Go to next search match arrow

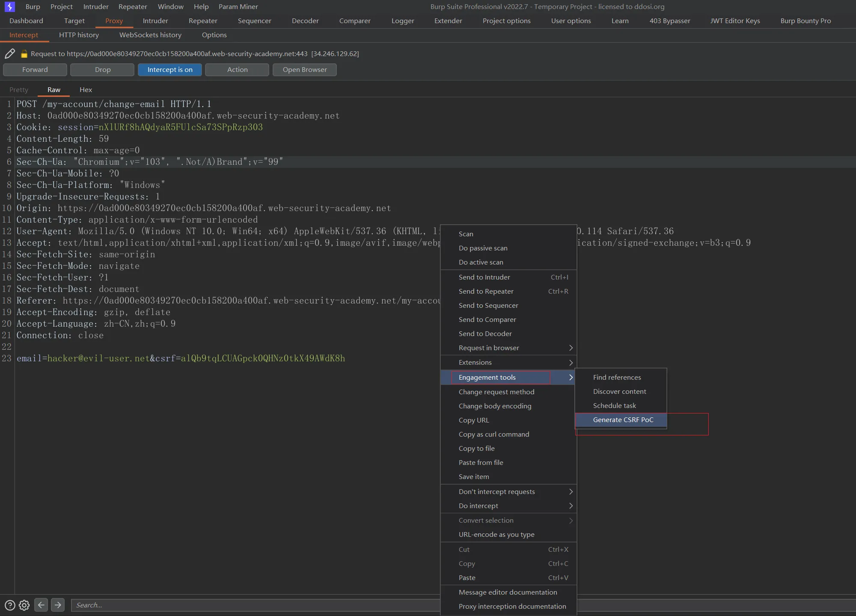pos(58,605)
